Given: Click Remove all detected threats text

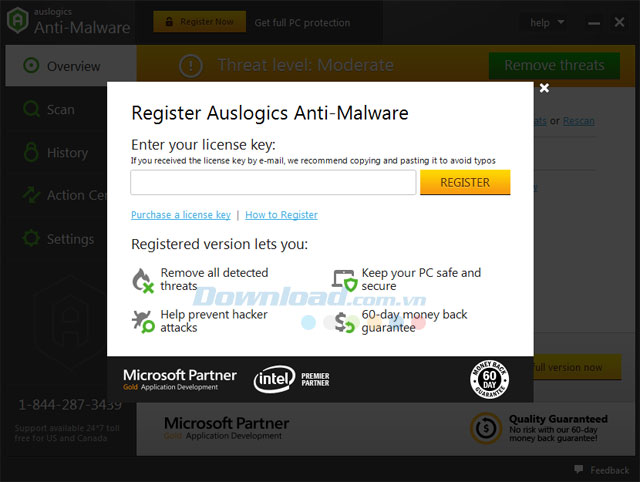Looking at the screenshot, I should tap(214, 279).
